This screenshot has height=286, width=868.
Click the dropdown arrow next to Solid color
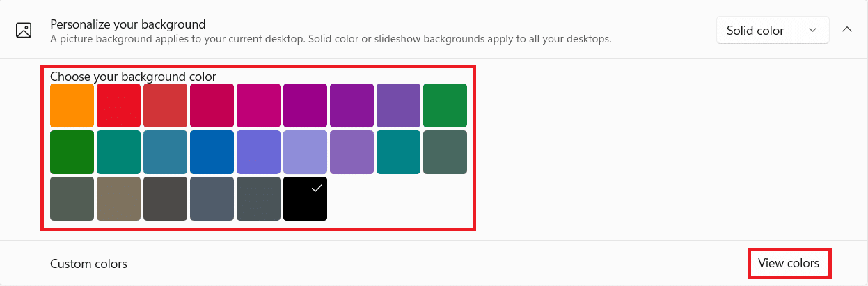pyautogui.click(x=812, y=31)
